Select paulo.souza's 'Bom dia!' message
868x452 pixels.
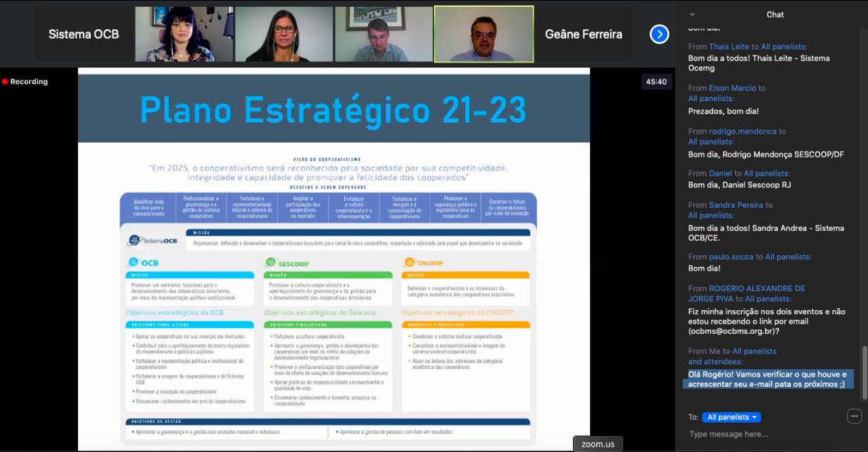(705, 269)
